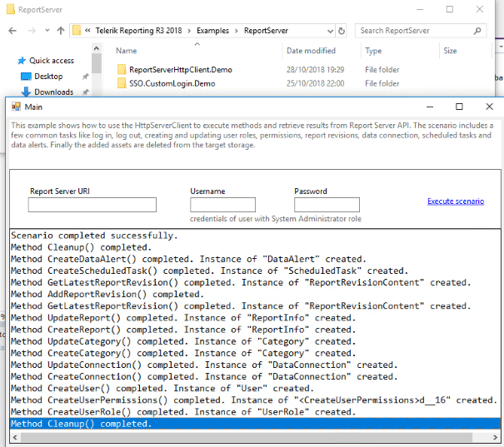
Task: Click folder icon in Explorer address bar
Action: tap(77, 31)
